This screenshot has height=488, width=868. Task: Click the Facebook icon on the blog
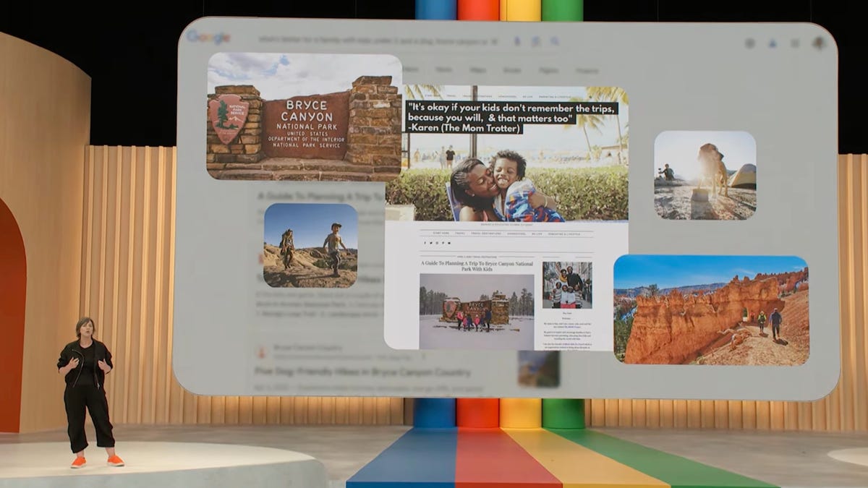coord(425,243)
